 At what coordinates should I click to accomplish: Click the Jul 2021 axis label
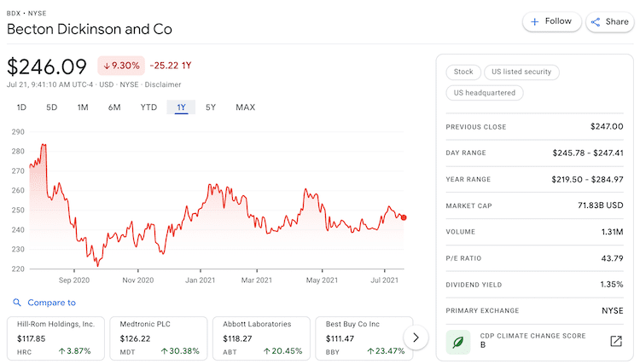(384, 280)
